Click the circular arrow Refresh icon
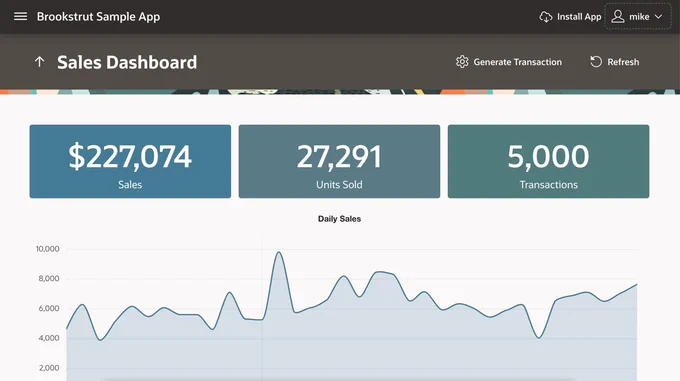 (x=596, y=62)
